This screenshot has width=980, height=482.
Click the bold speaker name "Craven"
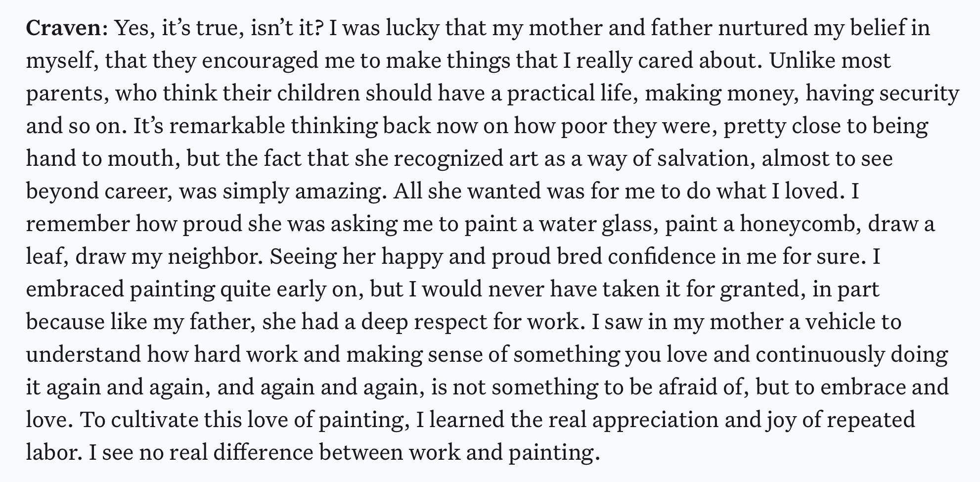pyautogui.click(x=64, y=28)
